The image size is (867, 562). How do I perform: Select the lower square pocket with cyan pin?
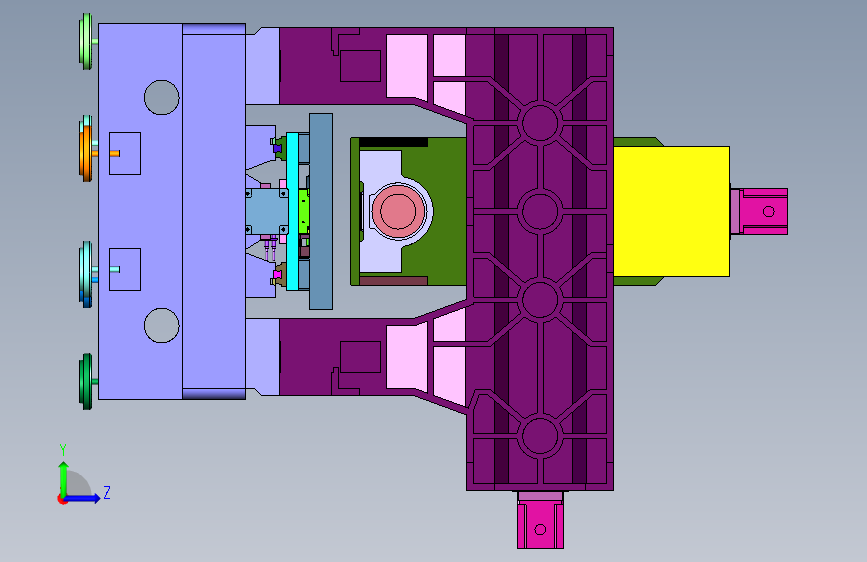[x=125, y=269]
